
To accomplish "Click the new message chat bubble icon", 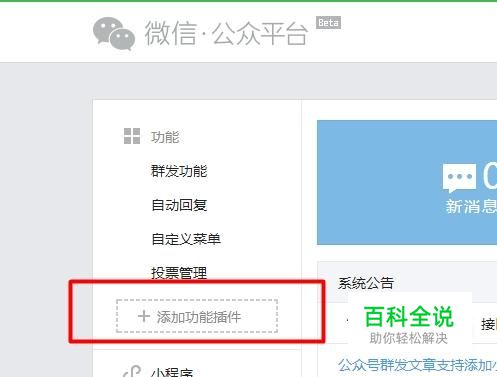I will coord(459,178).
